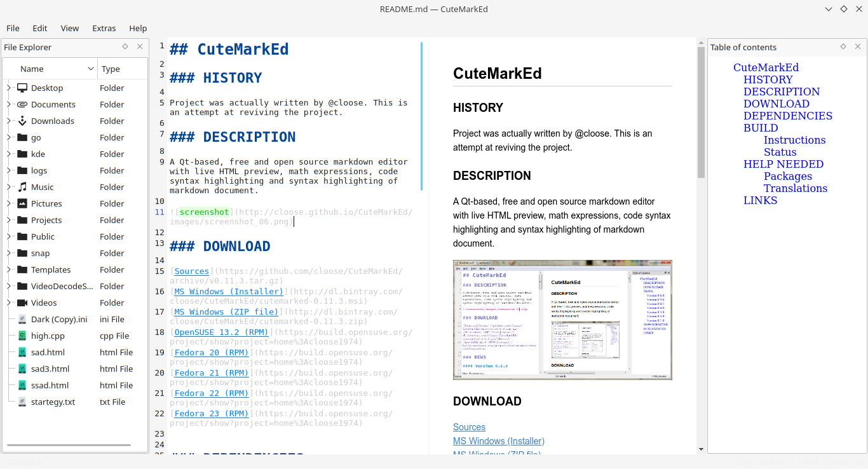Screen dimensions: 868x469
Task: Jump to HISTORY in table of contents
Action: click(768, 79)
